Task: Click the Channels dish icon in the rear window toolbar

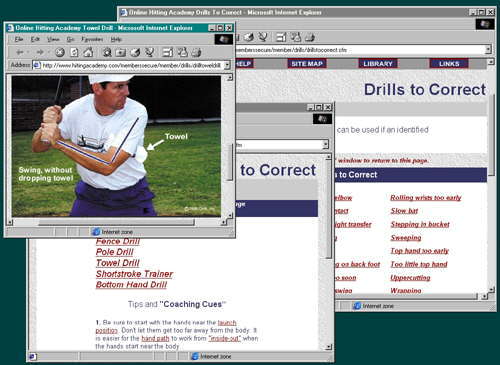Action: 263,37
